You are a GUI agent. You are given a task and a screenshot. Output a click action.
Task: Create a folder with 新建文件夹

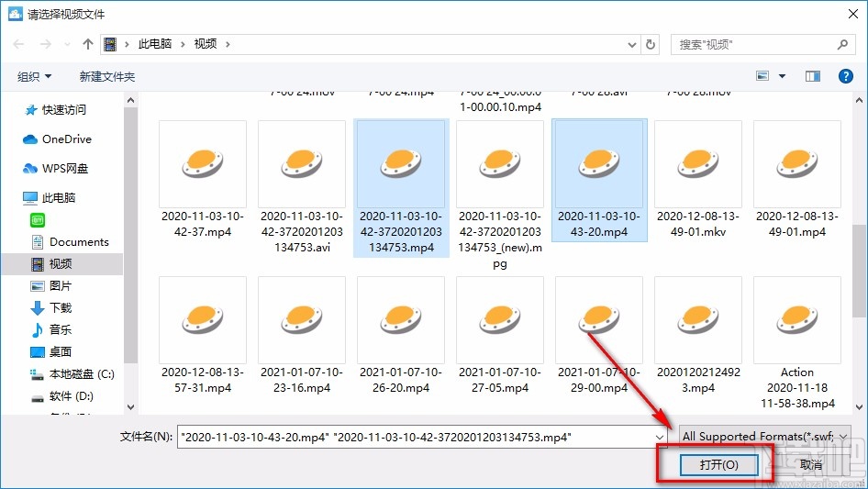106,76
